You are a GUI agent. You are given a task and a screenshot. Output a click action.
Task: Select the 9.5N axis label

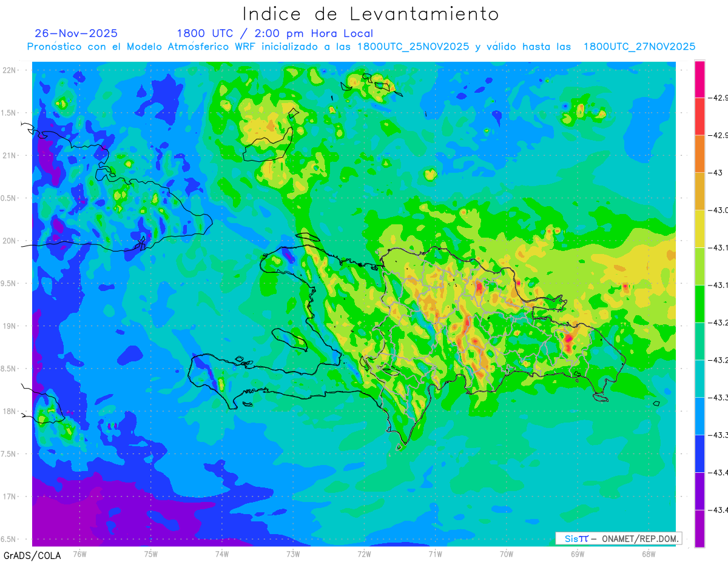[9, 283]
